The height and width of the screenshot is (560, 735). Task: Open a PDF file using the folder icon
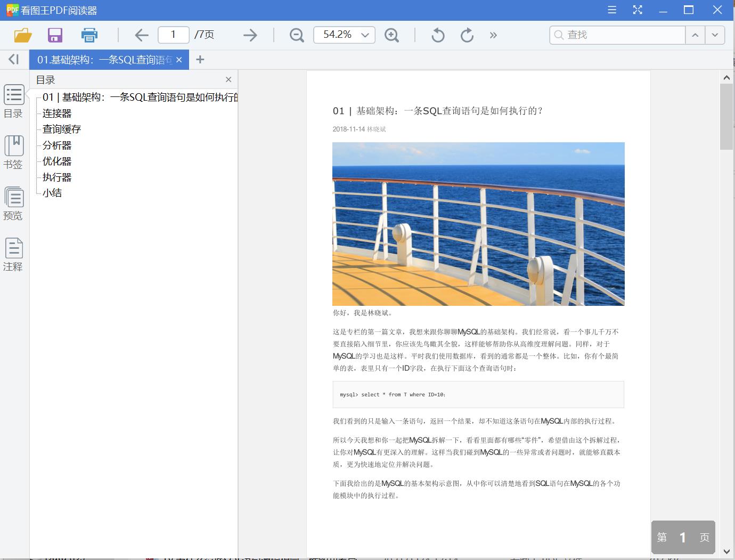point(21,35)
